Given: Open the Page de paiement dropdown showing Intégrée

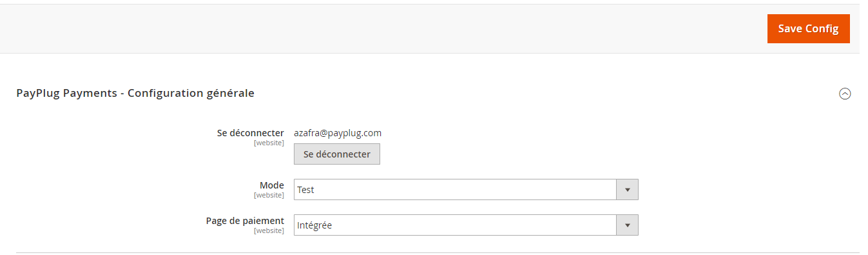Looking at the screenshot, I should 466,225.
